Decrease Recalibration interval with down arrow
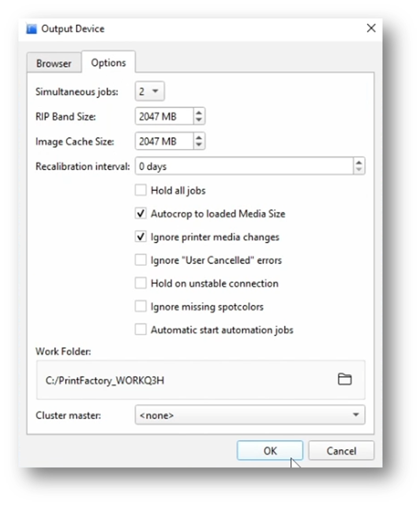Viewport: 420px width, 505px height. [359, 170]
